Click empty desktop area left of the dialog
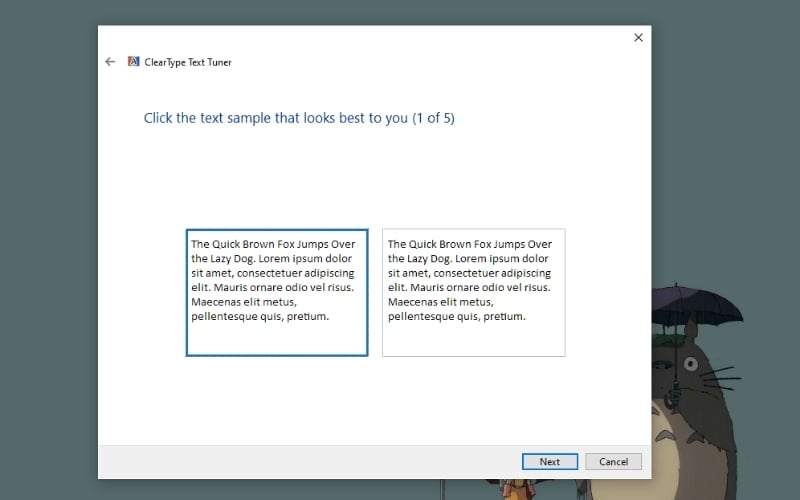The image size is (800, 500). tap(48, 250)
